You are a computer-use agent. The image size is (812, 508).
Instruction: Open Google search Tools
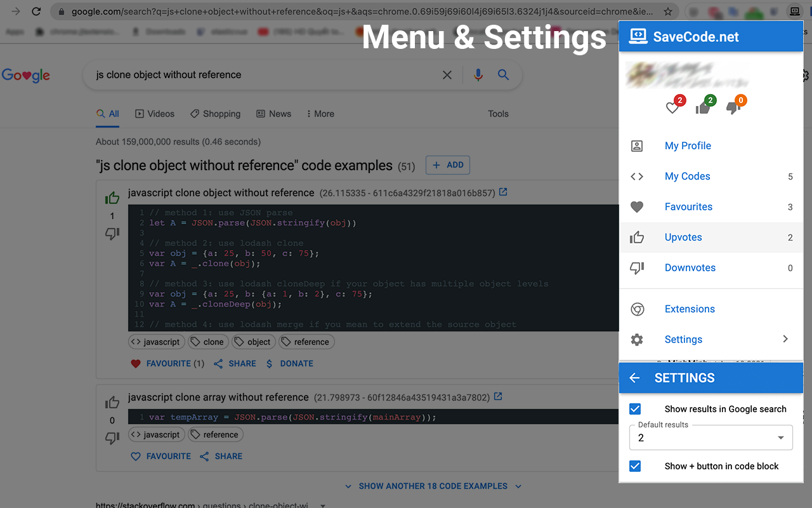499,114
